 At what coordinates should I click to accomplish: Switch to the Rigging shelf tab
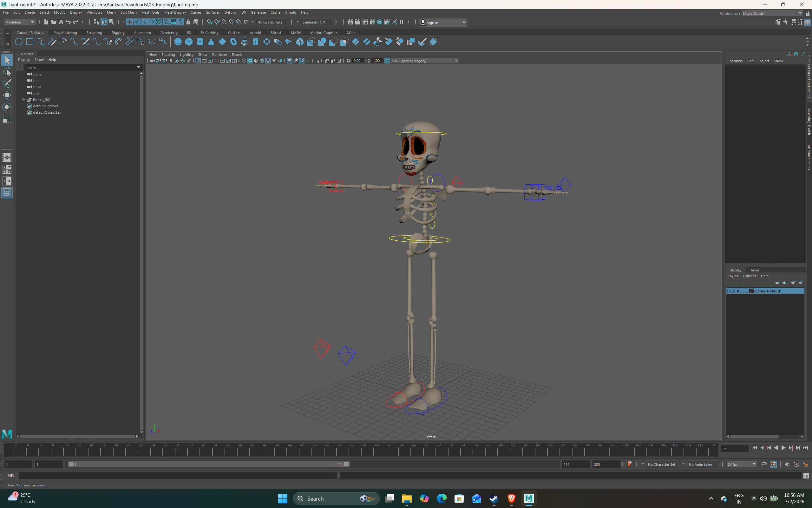(x=118, y=33)
